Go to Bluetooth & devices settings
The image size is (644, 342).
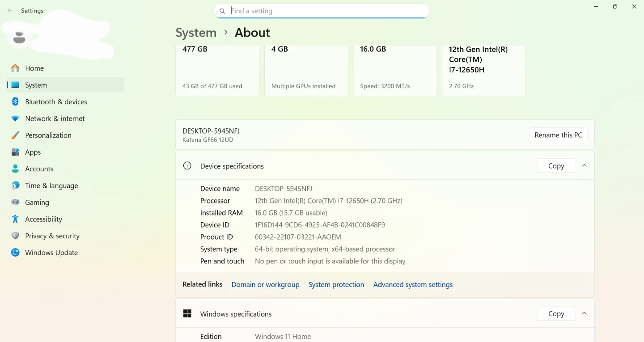(x=65, y=102)
